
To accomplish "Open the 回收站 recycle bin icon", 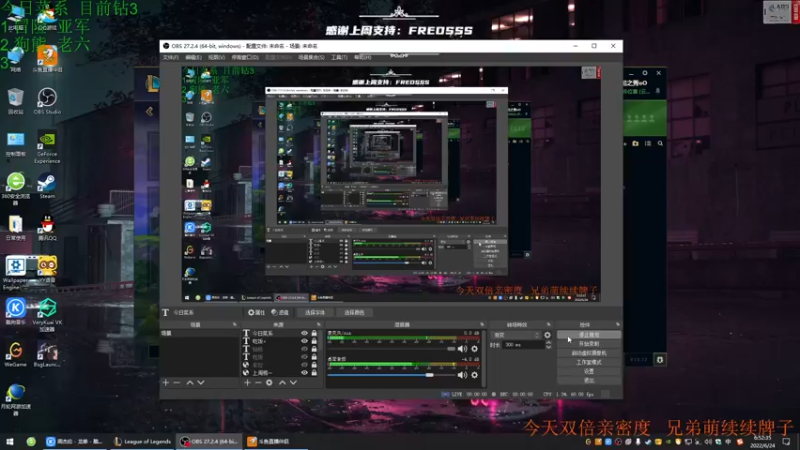I will (15, 101).
